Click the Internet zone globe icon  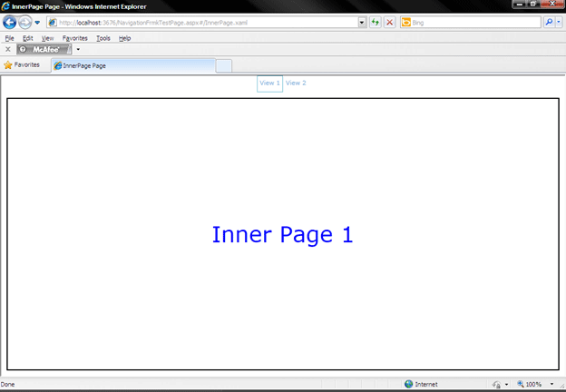(408, 384)
